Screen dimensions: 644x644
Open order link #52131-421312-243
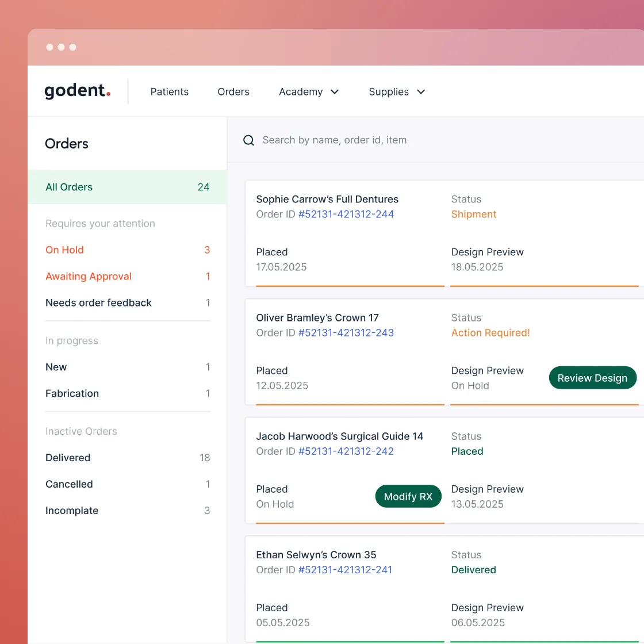tap(346, 333)
